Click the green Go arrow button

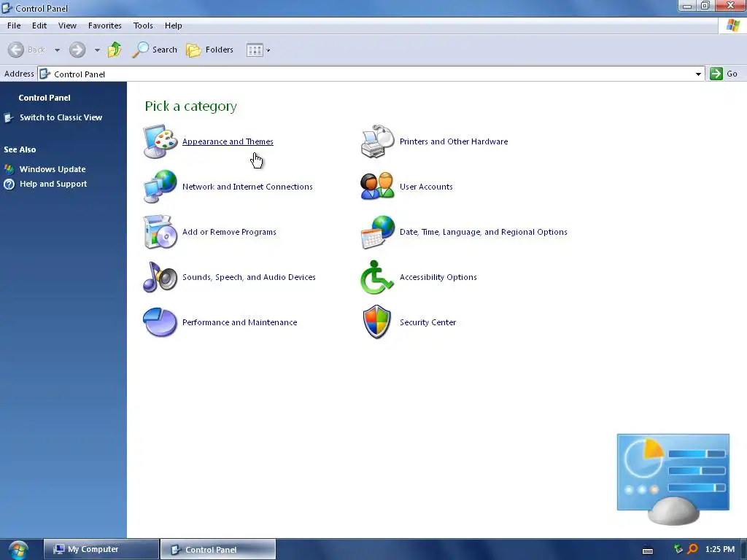point(716,74)
